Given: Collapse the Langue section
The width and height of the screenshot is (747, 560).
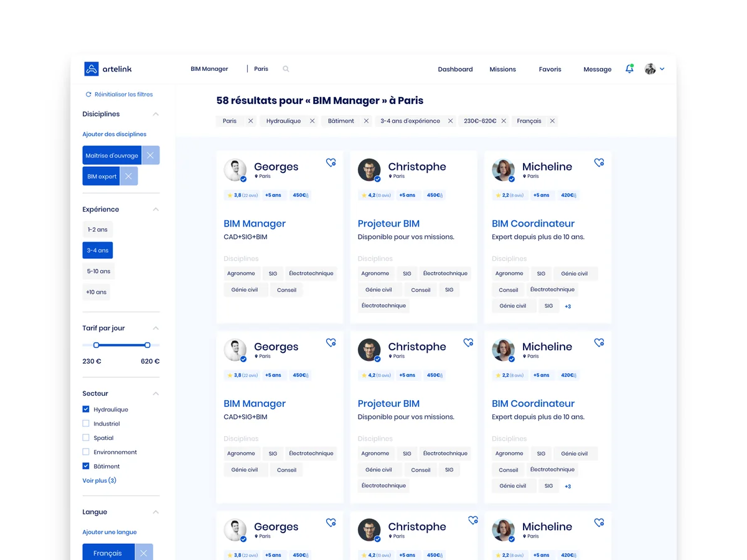Looking at the screenshot, I should click(156, 512).
